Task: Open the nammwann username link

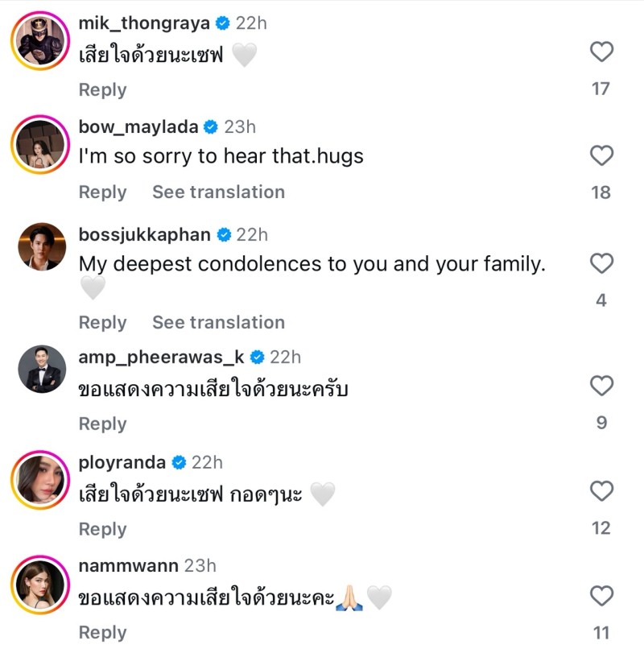Action: (128, 566)
